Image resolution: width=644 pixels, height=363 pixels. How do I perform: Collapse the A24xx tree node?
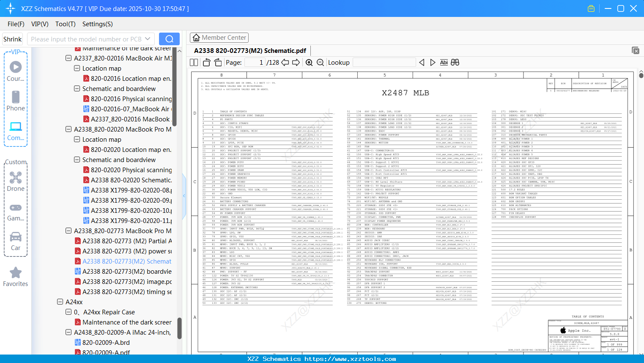60,302
